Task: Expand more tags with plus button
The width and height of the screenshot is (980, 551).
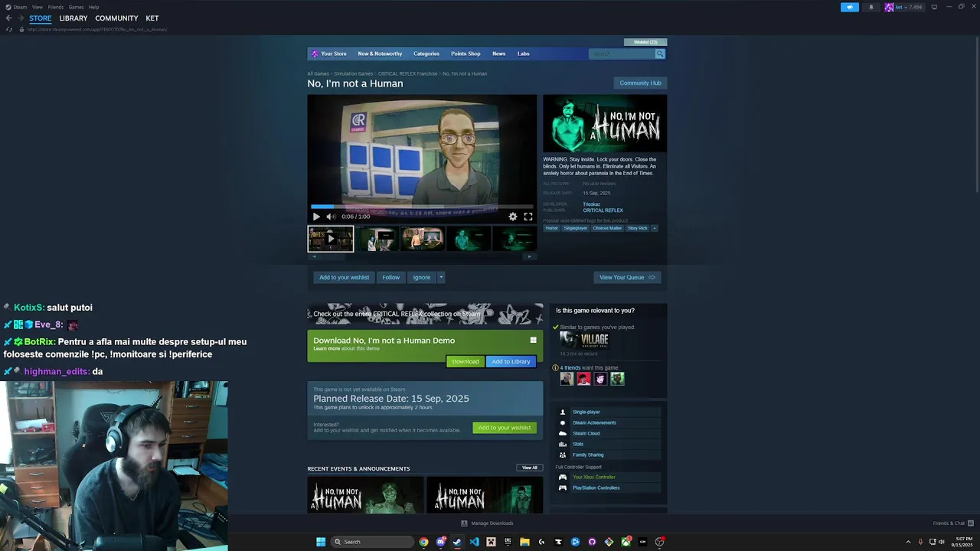Action: click(x=654, y=228)
